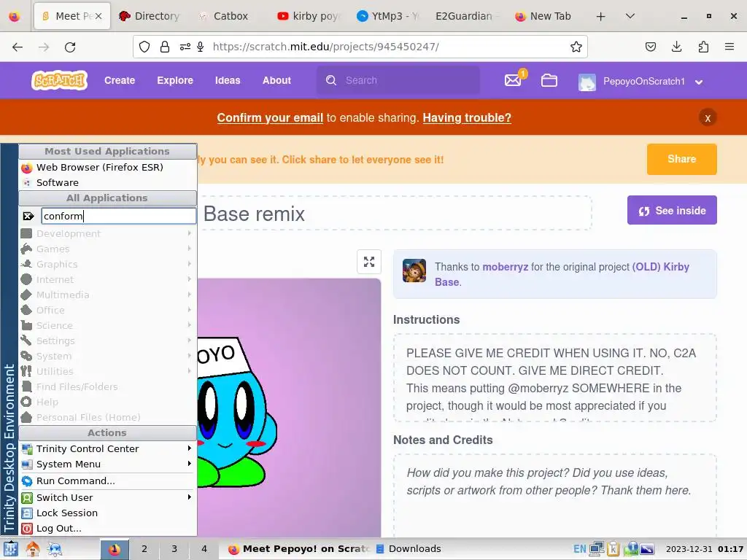
Task: Open the Firefox hamburger menu
Action: point(729,47)
